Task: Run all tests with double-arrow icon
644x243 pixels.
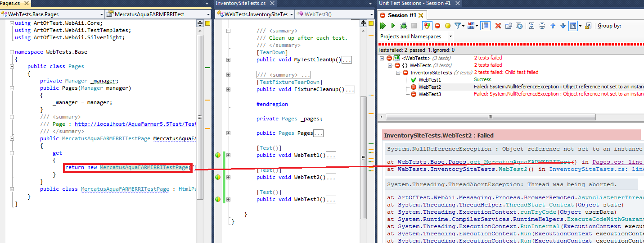Action: click(x=383, y=26)
